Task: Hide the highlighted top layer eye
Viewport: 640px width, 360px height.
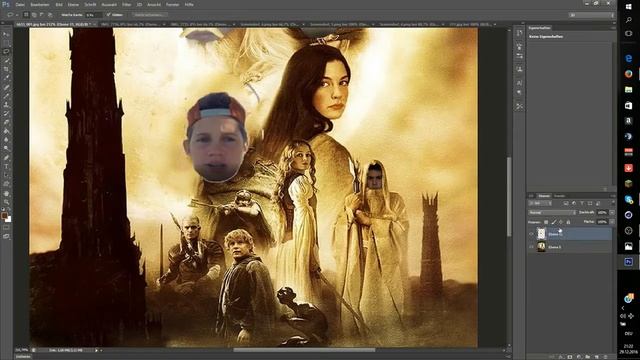Action: coord(531,234)
